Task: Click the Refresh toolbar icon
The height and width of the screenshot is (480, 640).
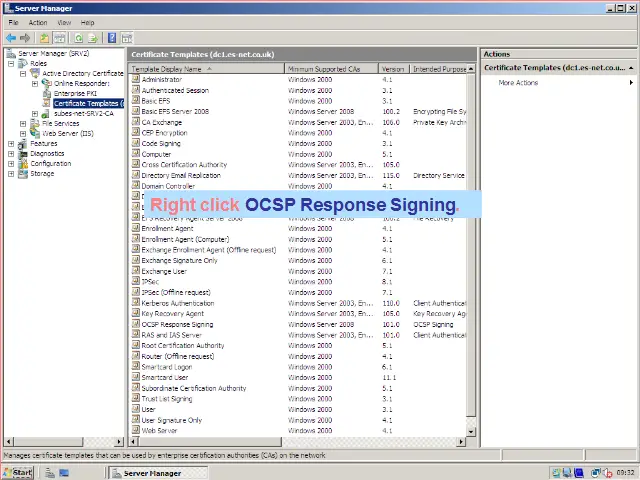Action: pyautogui.click(x=78, y=38)
